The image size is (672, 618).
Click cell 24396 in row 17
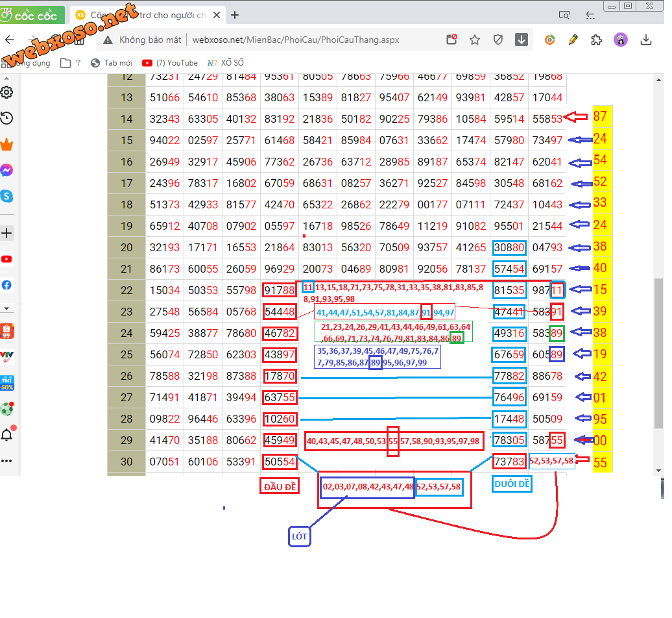click(165, 184)
